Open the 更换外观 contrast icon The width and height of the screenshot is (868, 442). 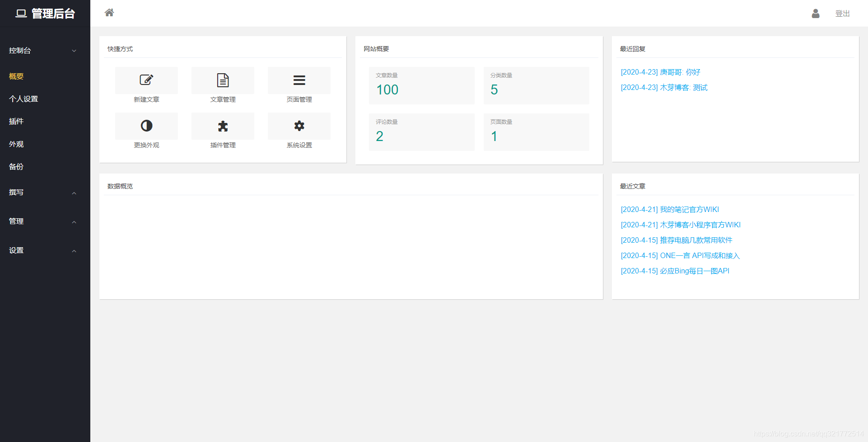[146, 126]
